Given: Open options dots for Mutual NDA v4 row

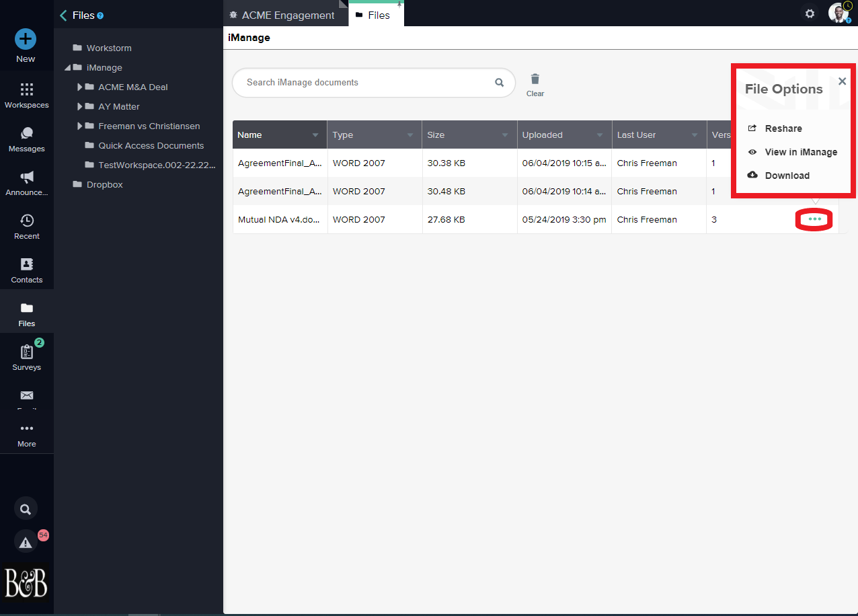Looking at the screenshot, I should click(815, 219).
